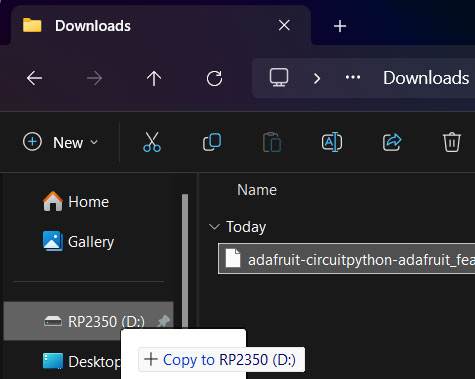Click the Share icon
This screenshot has height=379, width=475.
[x=392, y=142]
